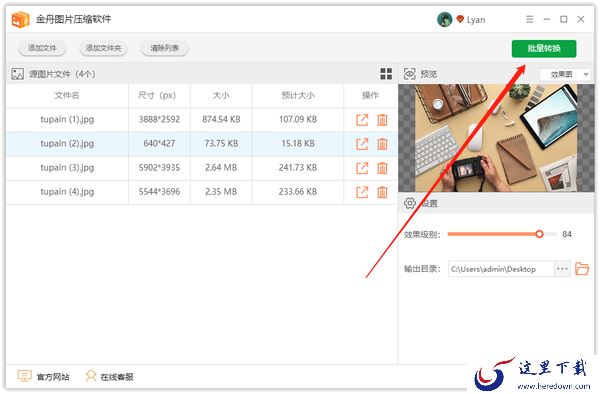Click the 文件名 column header
The width and height of the screenshot is (600, 394).
(67, 95)
